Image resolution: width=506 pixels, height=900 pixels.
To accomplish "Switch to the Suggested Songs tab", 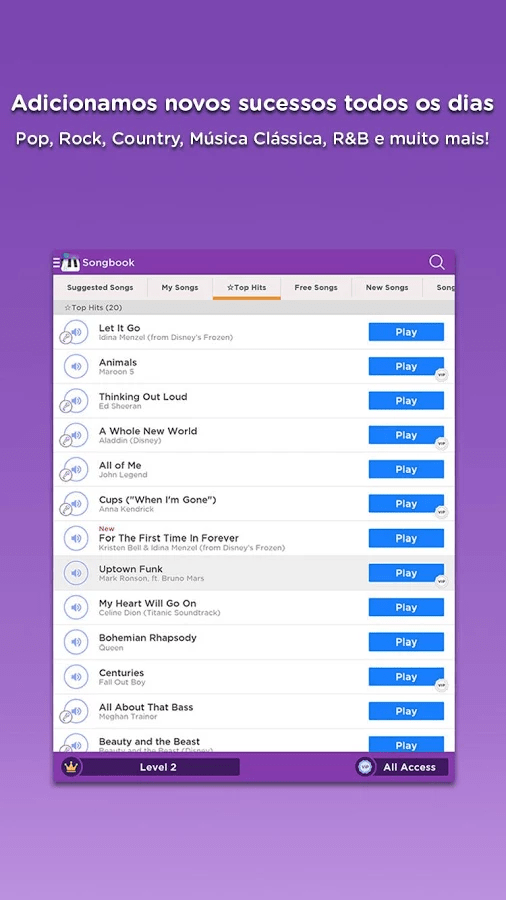I will [100, 288].
